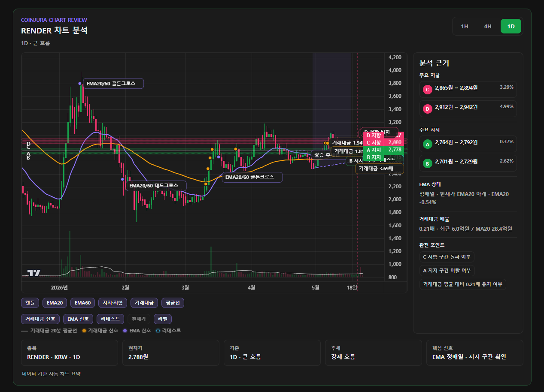Image resolution: width=544 pixels, height=392 pixels.
Task: Click the 리테스트 legend ring icon
Action: pyautogui.click(x=158, y=331)
